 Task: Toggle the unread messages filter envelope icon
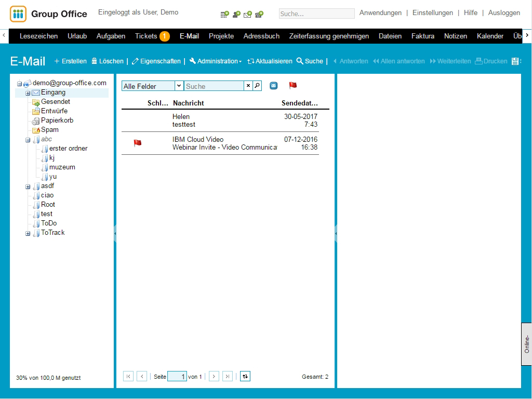click(x=274, y=86)
